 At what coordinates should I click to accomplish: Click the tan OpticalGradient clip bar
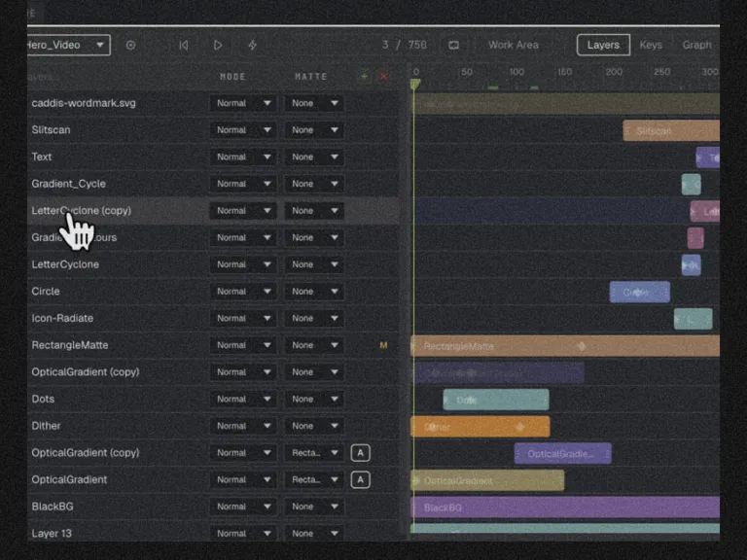pyautogui.click(x=487, y=480)
